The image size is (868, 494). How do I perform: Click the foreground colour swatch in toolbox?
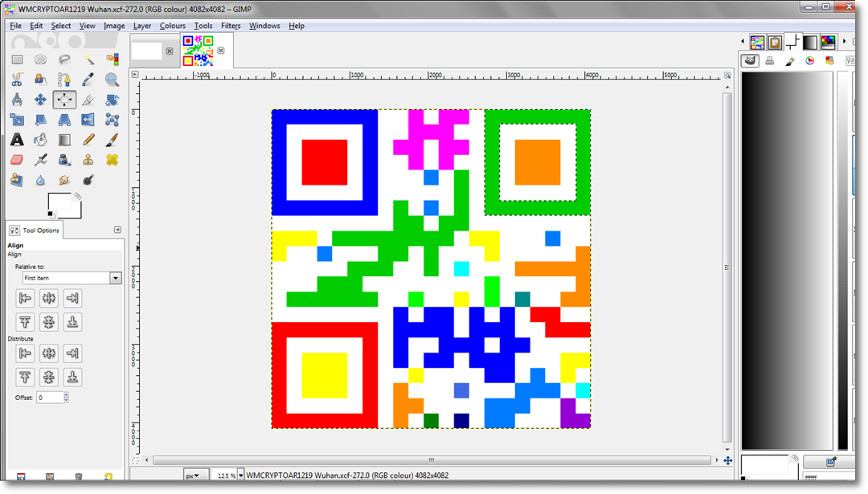click(59, 202)
